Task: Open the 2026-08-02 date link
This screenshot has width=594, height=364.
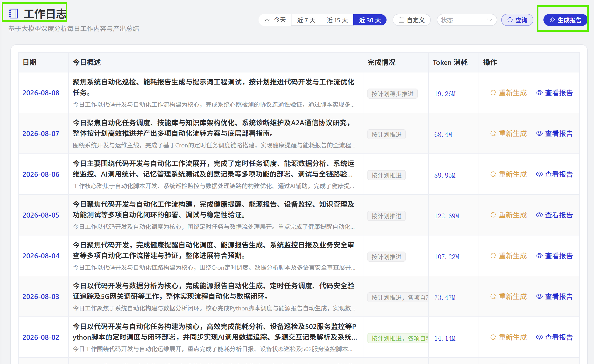Action: click(x=41, y=337)
